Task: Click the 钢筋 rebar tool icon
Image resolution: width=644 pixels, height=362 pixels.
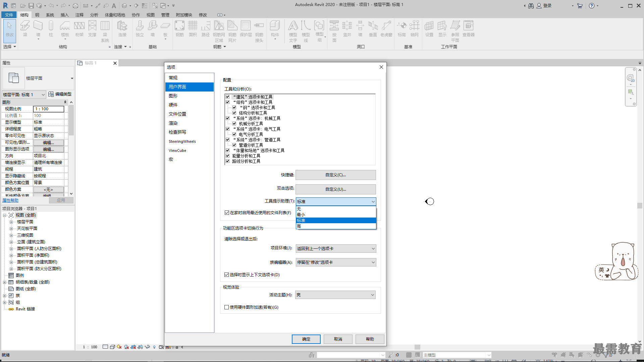Action: tap(180, 28)
